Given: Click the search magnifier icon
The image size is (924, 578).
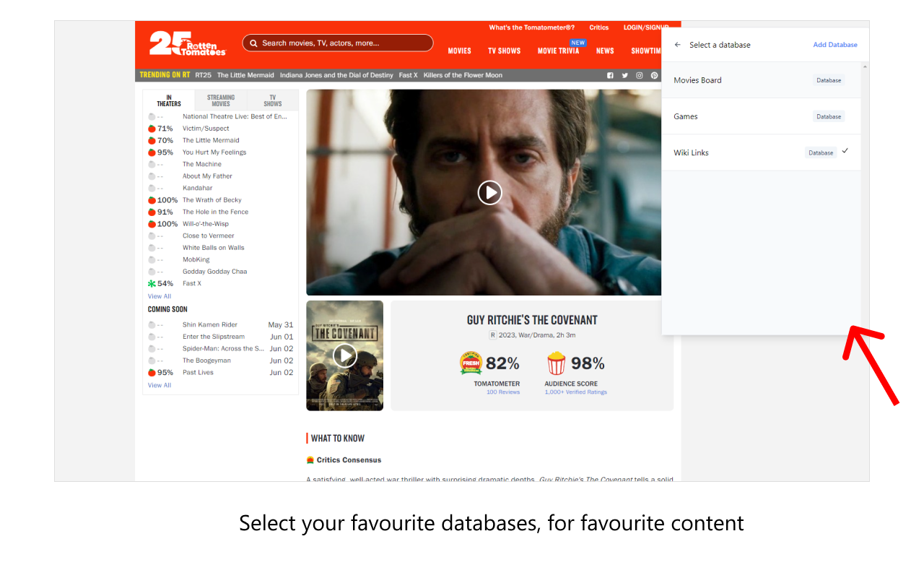Looking at the screenshot, I should click(x=253, y=43).
